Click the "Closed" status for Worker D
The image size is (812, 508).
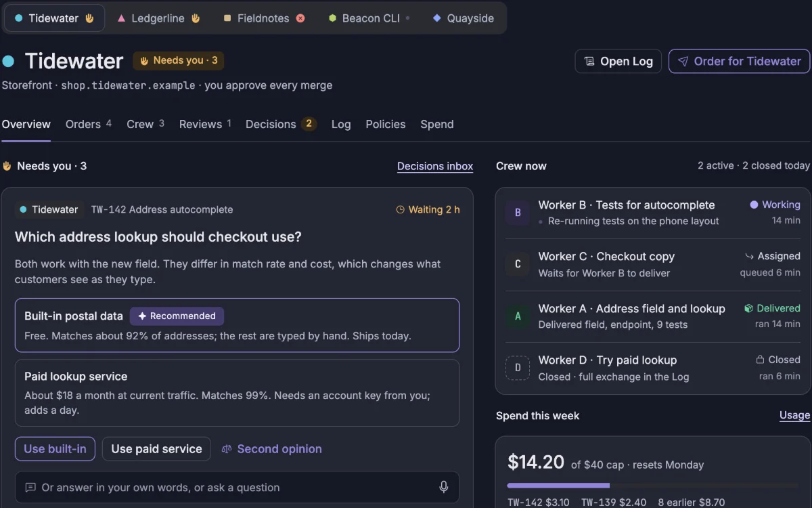[x=778, y=360]
